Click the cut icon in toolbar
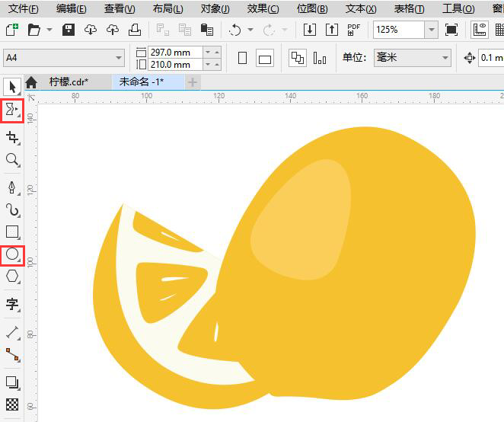This screenshot has height=422, width=504. pos(163,30)
